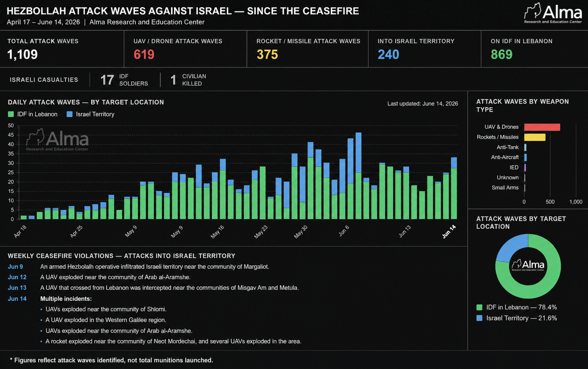Click the Last updated: June 14, 2026 text
588x369 pixels.
coord(423,104)
